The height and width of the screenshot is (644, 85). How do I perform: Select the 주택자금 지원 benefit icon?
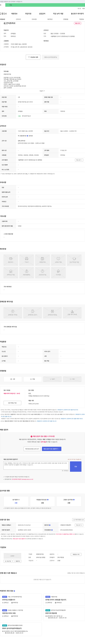[x=11, y=273]
